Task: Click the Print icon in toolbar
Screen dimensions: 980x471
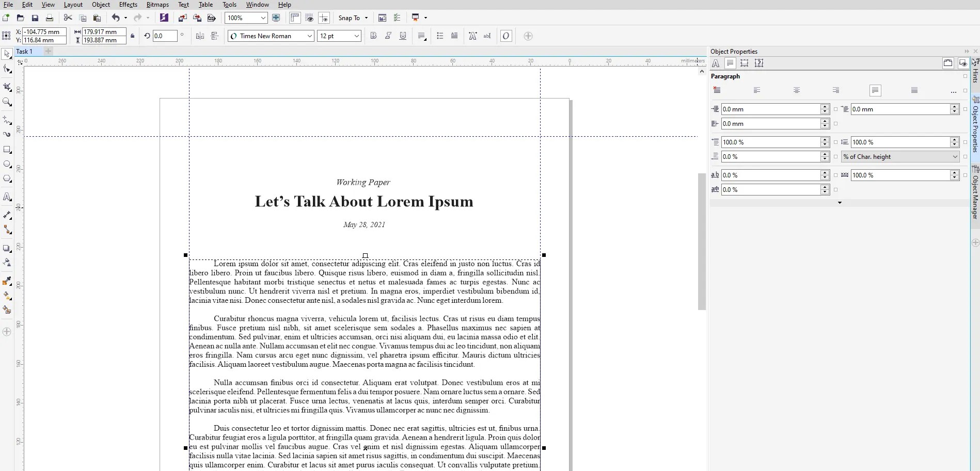Action: tap(50, 18)
